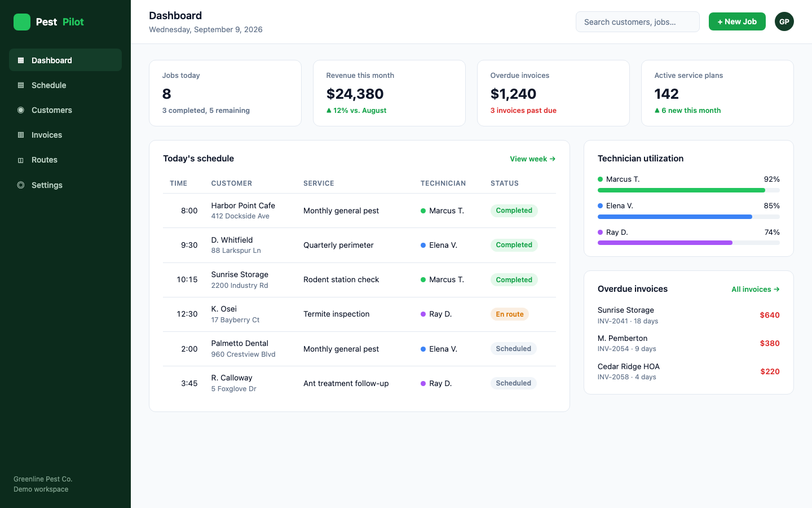
Task: Click Scheduled badge for Palmetto Dental
Action: pyautogui.click(x=513, y=349)
